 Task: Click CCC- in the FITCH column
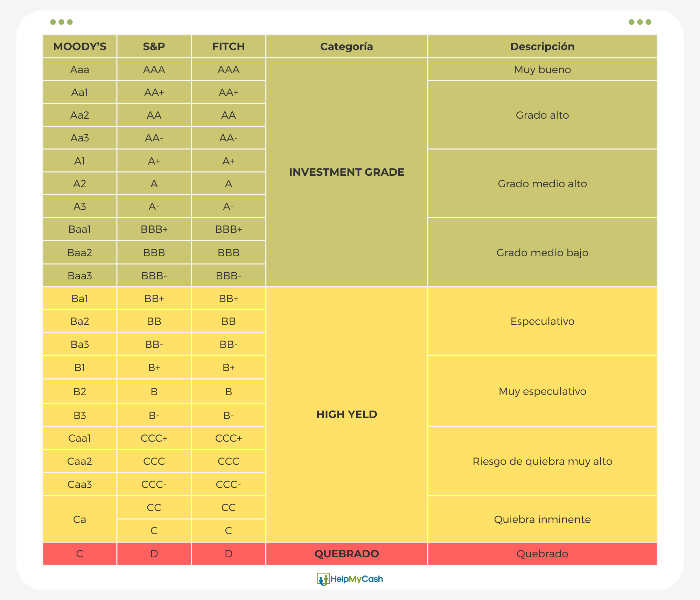pos(229,484)
